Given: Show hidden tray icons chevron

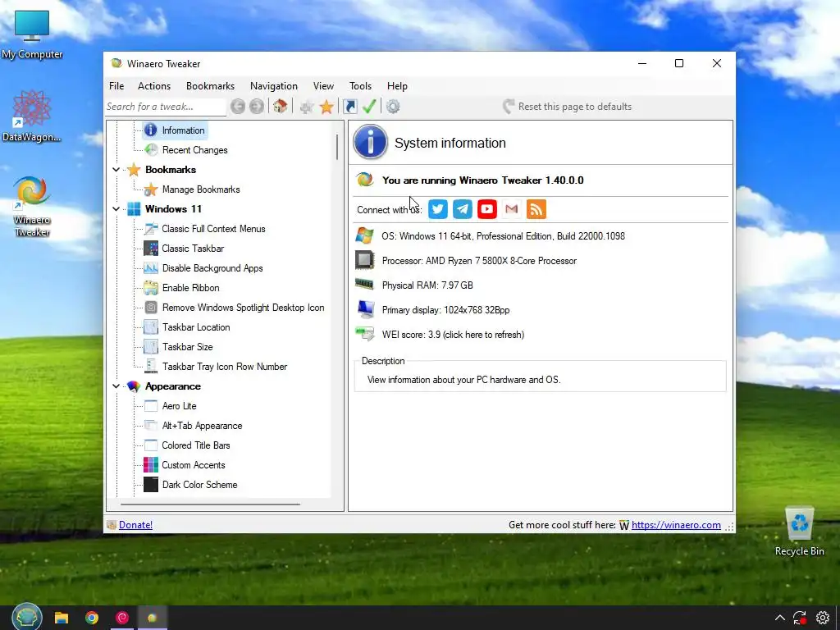Looking at the screenshot, I should pyautogui.click(x=780, y=619).
